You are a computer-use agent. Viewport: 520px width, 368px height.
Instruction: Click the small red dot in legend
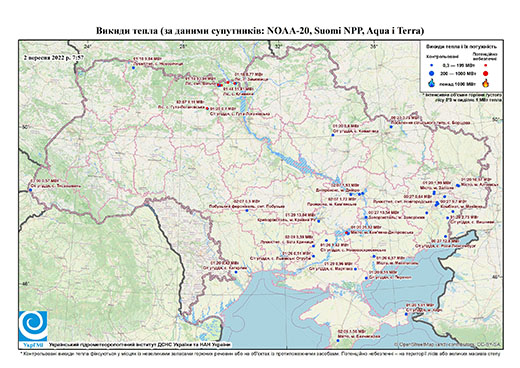(x=485, y=66)
